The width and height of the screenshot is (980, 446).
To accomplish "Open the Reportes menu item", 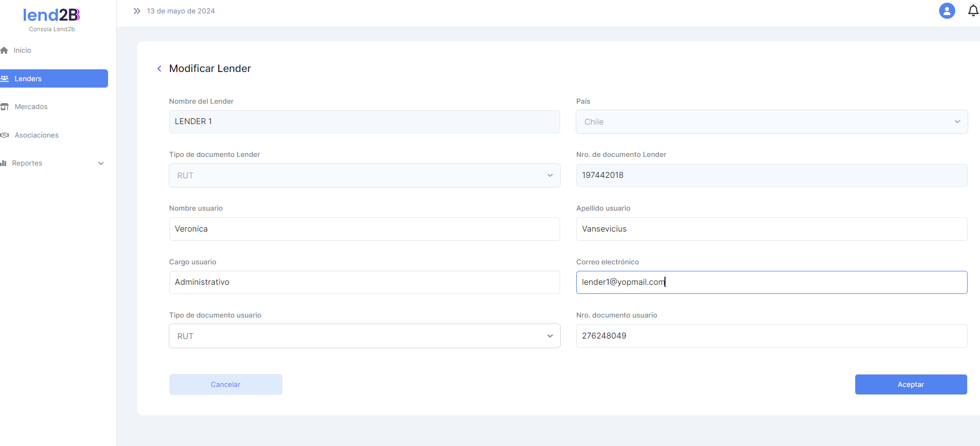I will coord(27,163).
